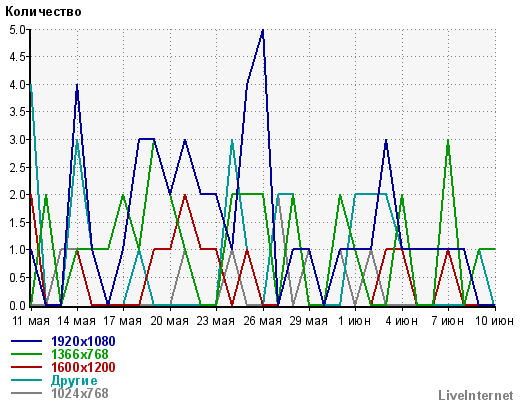Select the Другие legend label
Screen dimensions: 520x405
(x=74, y=380)
